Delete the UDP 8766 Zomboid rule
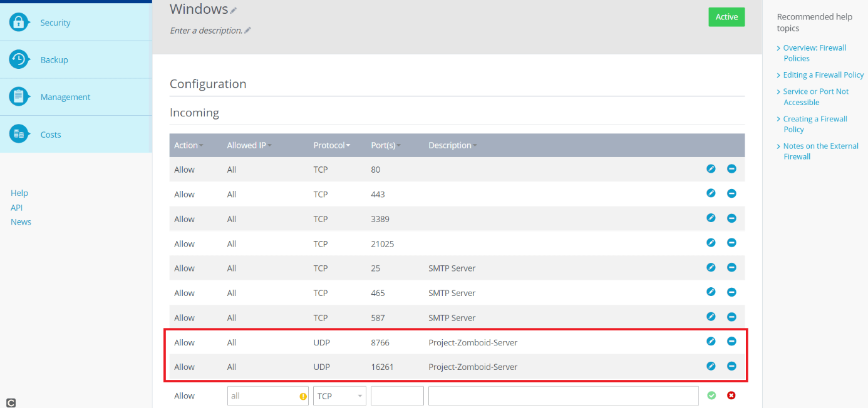Screen dimensions: 868x408 pyautogui.click(x=731, y=342)
